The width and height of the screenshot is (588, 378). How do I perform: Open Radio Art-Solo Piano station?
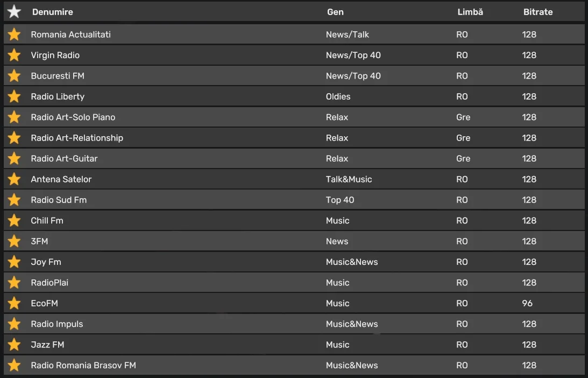point(73,117)
